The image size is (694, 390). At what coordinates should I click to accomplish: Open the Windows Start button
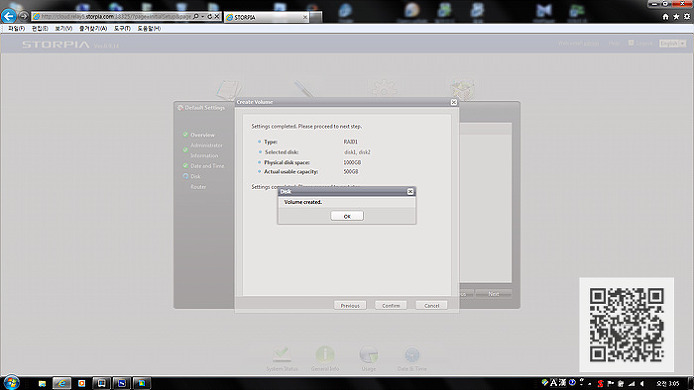coord(11,382)
